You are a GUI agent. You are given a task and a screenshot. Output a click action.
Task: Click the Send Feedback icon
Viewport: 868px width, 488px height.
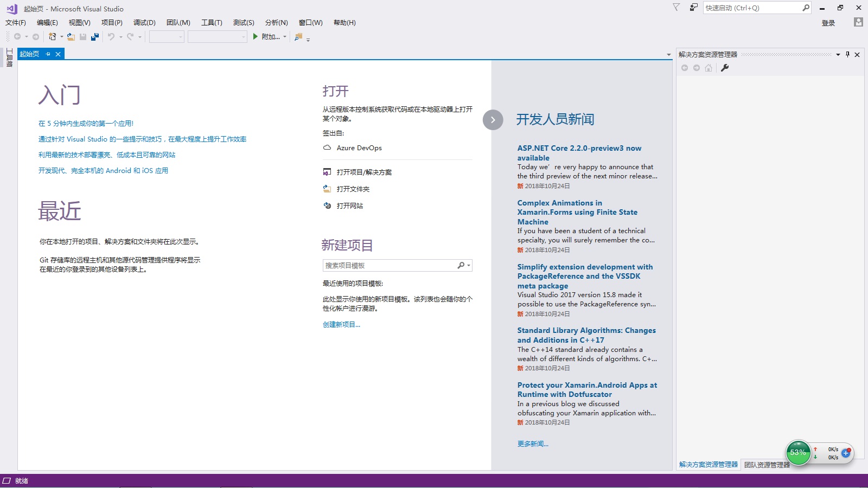pyautogui.click(x=693, y=8)
